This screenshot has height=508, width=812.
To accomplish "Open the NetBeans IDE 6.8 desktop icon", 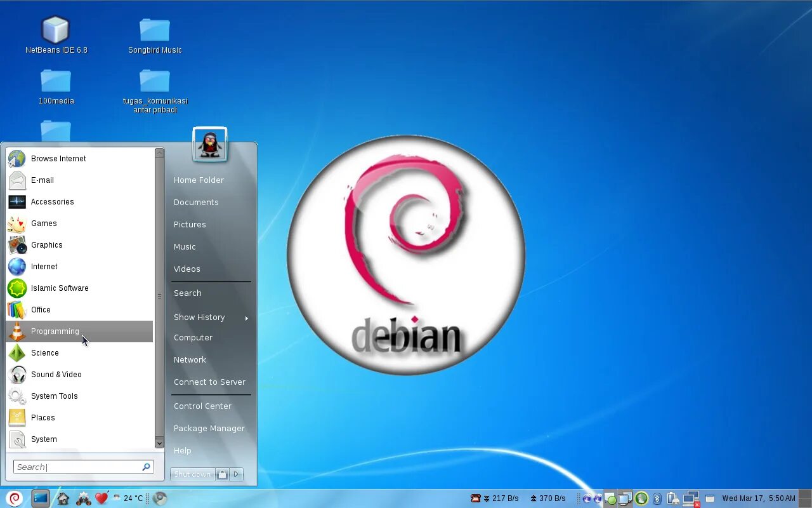I will (56, 36).
